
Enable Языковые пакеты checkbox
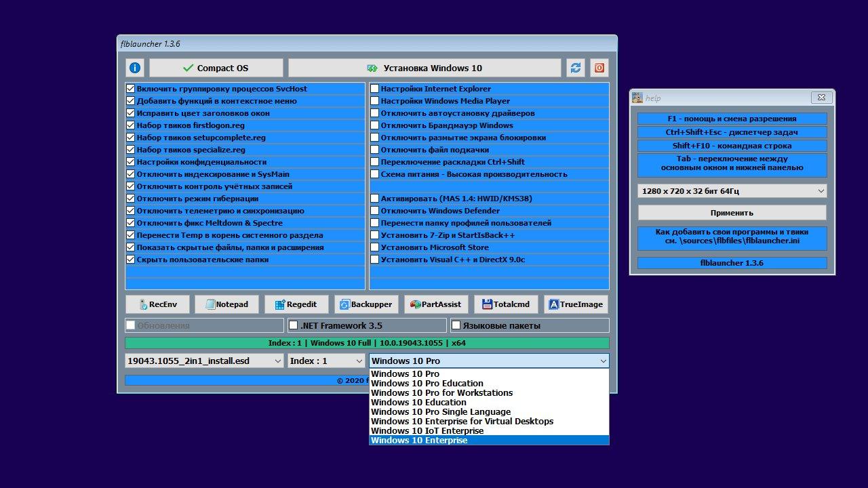pos(456,325)
